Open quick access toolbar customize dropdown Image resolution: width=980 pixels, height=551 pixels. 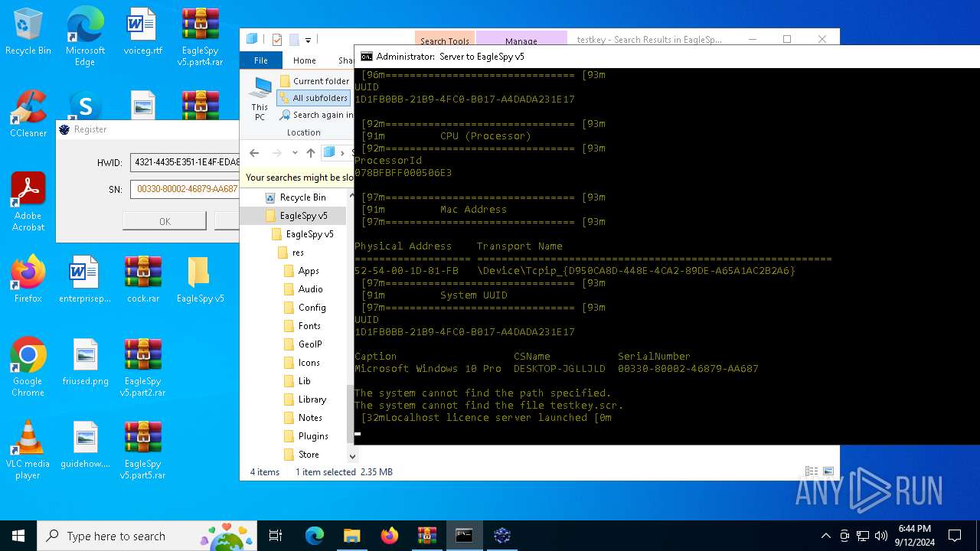pos(308,40)
